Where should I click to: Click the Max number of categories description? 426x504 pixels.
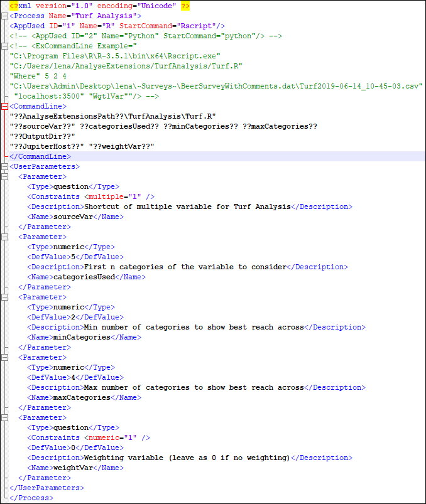[x=194, y=388]
